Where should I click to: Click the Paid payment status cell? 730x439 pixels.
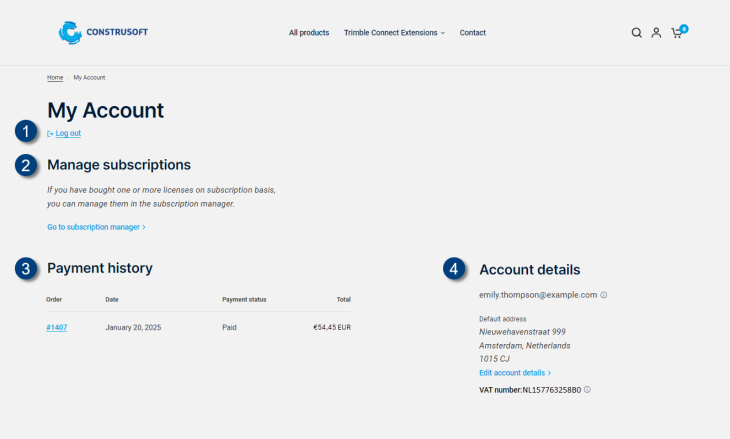[229, 327]
